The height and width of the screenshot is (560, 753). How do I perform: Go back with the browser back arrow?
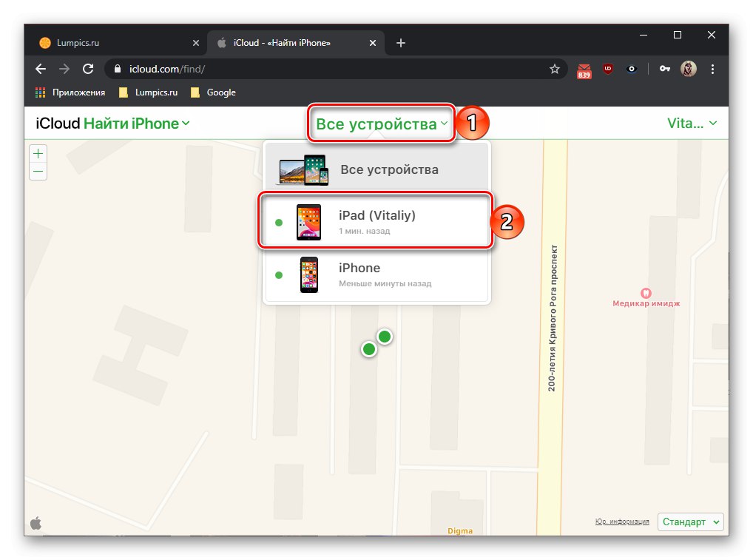(41, 69)
